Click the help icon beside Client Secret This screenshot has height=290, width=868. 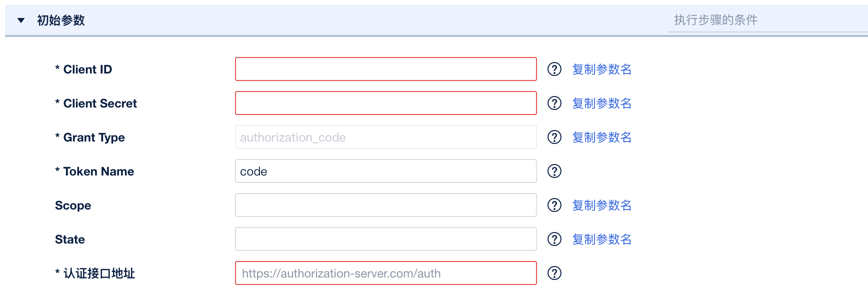tap(554, 103)
